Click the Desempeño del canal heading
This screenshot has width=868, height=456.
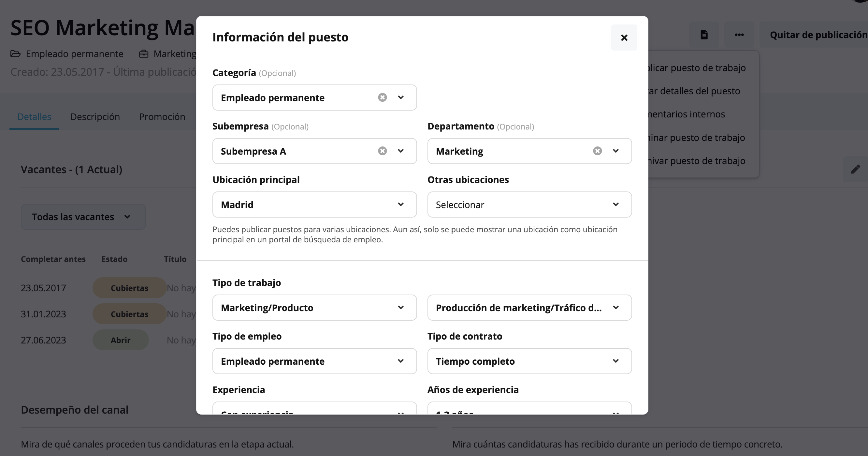point(75,410)
